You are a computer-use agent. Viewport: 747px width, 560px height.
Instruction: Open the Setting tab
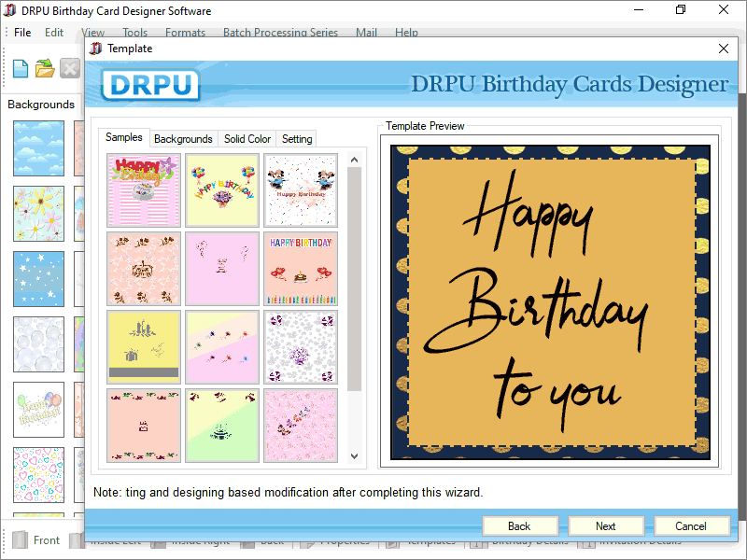(297, 139)
